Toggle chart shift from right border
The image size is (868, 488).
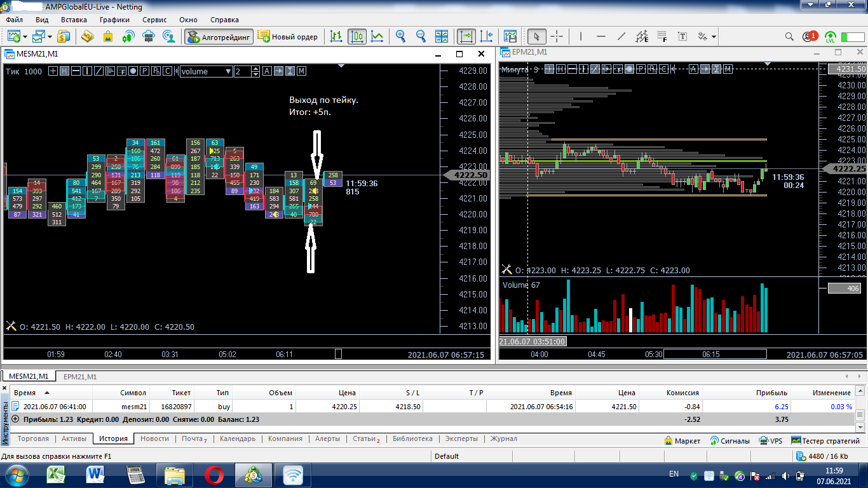click(487, 36)
